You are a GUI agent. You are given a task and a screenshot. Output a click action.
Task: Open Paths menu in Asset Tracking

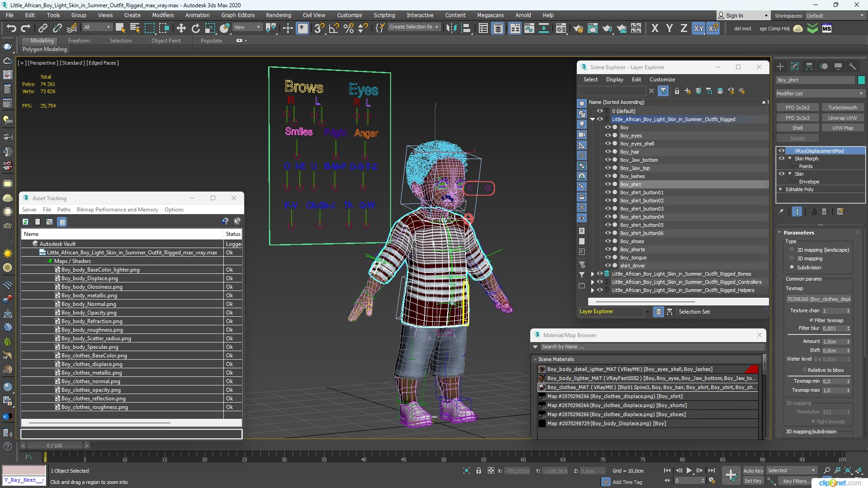pyautogui.click(x=64, y=210)
